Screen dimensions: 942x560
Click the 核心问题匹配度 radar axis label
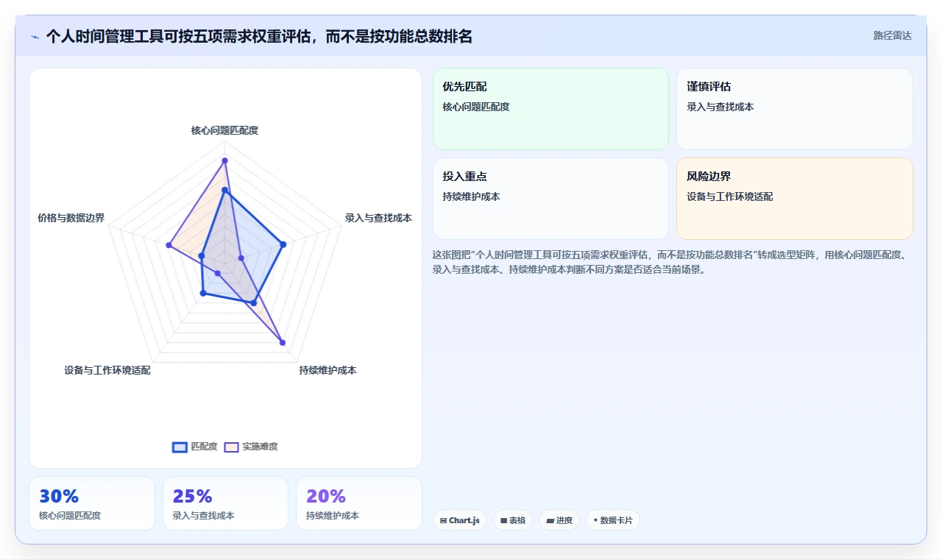point(224,130)
